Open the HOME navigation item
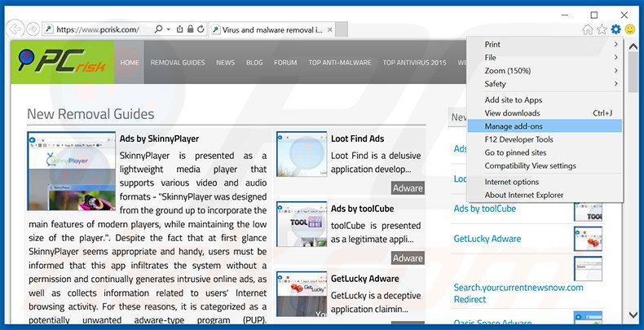 point(130,63)
